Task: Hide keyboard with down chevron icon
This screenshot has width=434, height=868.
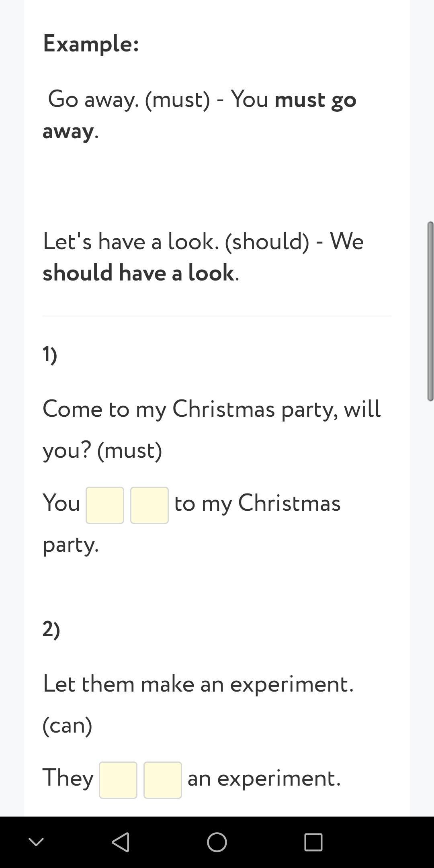Action: click(x=36, y=842)
